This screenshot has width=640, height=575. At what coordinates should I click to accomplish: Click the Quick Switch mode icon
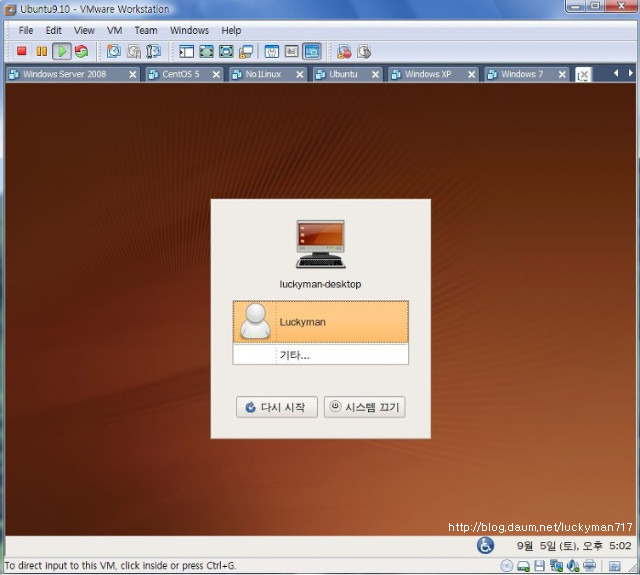pos(226,51)
